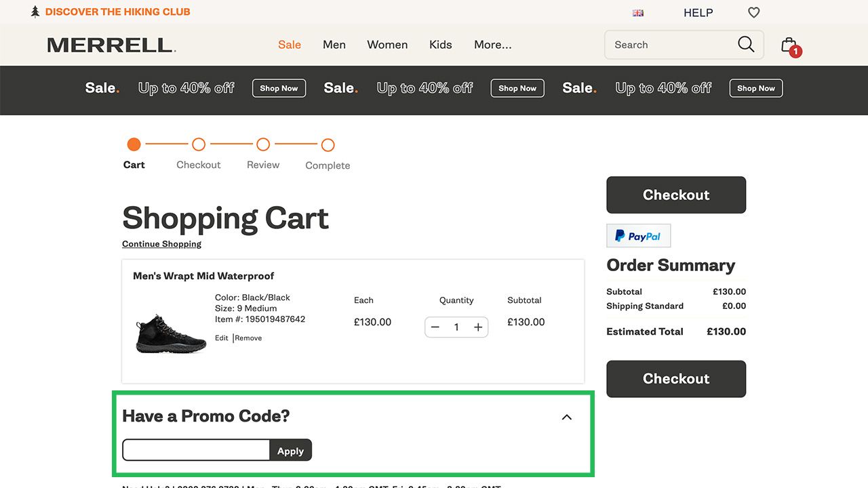
Task: Open the Kids menu
Action: 441,45
